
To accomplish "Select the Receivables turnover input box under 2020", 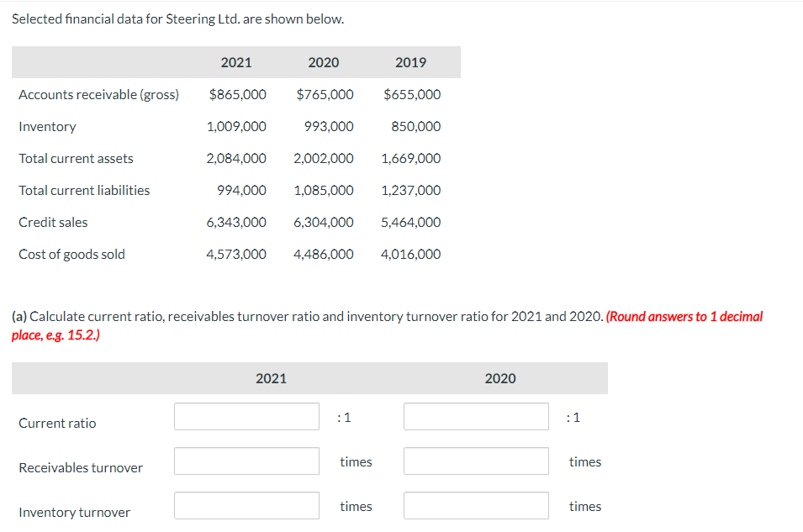I will [x=475, y=461].
